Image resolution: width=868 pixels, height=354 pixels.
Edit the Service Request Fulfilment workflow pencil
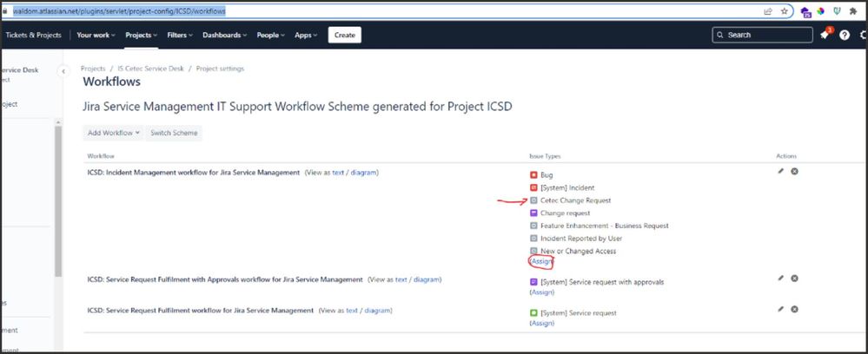(x=780, y=309)
